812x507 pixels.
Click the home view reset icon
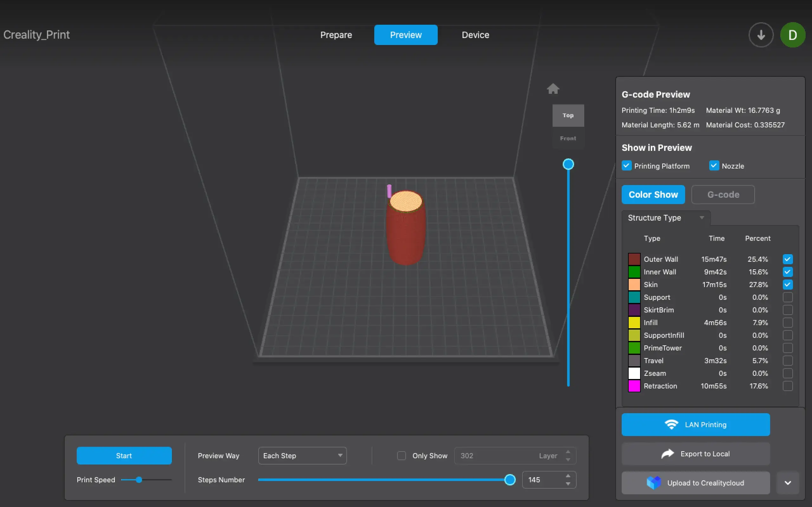click(x=553, y=89)
